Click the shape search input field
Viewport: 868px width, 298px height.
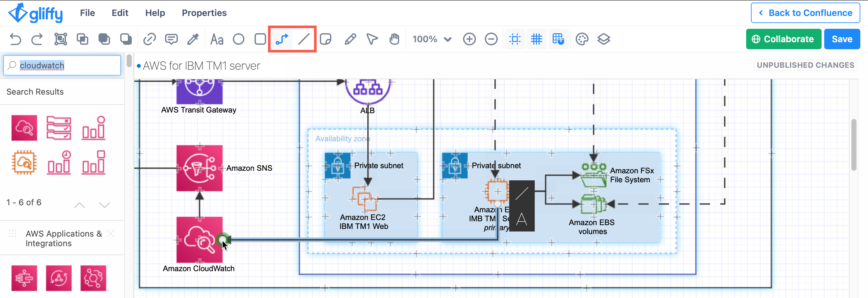(62, 65)
